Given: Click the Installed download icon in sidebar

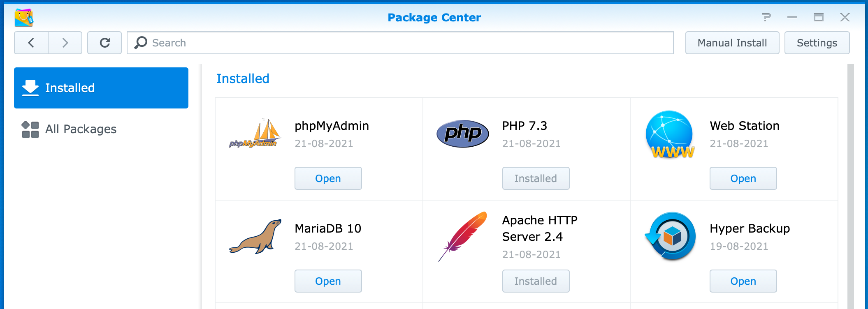Looking at the screenshot, I should pos(30,88).
